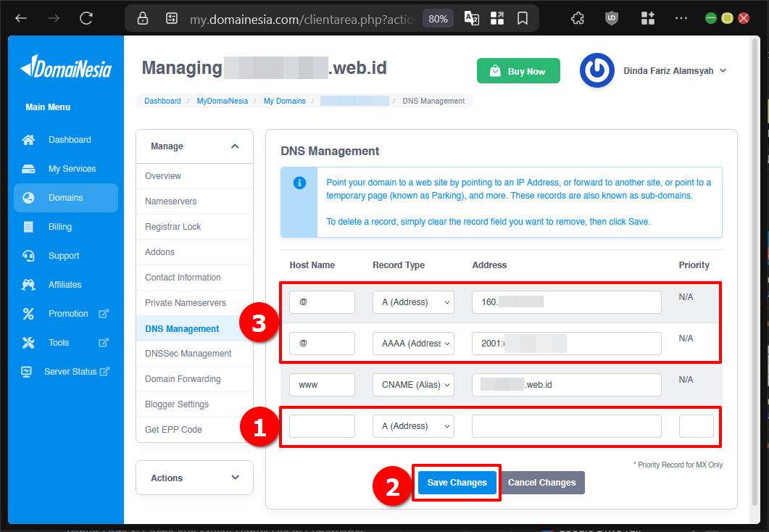Viewport: 769px width, 532px height.
Task: Open the uBlock Origin extension
Action: point(611,17)
